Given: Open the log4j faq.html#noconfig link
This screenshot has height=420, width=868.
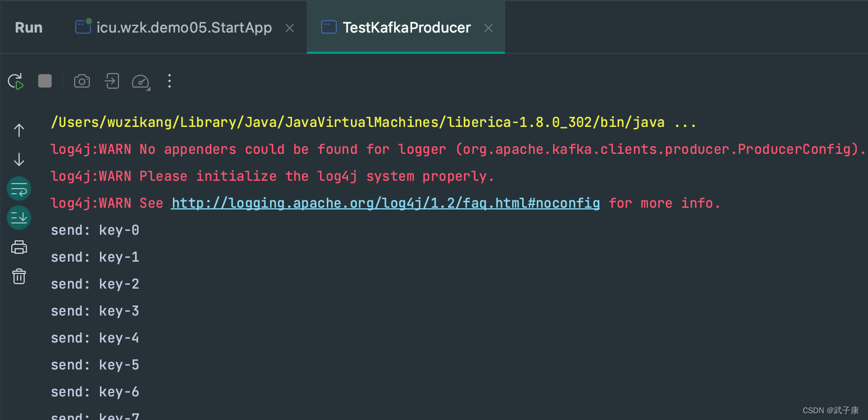Looking at the screenshot, I should (386, 203).
